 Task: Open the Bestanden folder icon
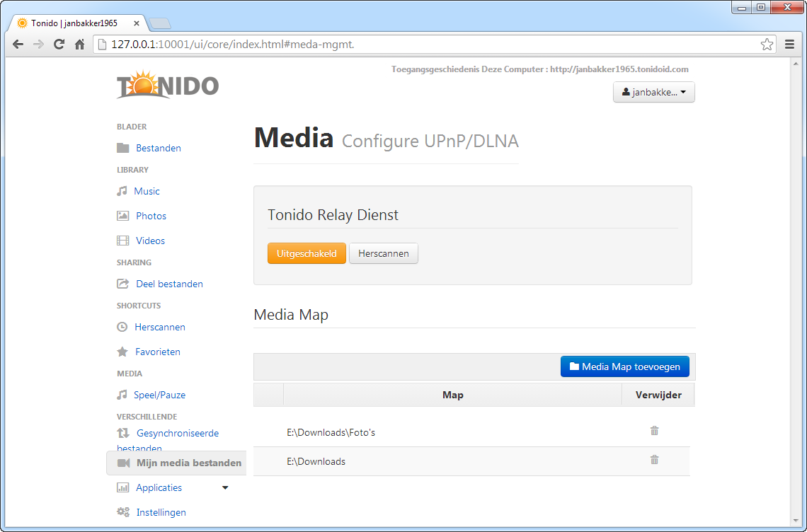coord(122,148)
